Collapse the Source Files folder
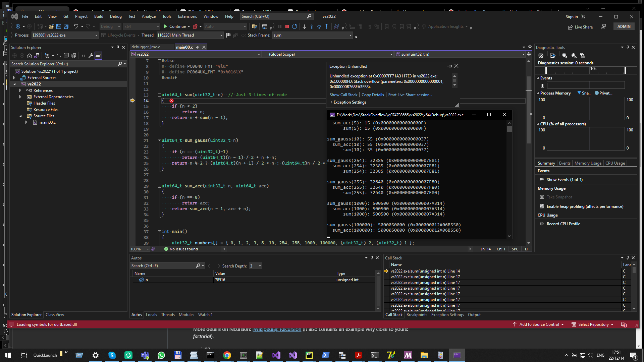Screen dimensions: 644x362 (20, 116)
